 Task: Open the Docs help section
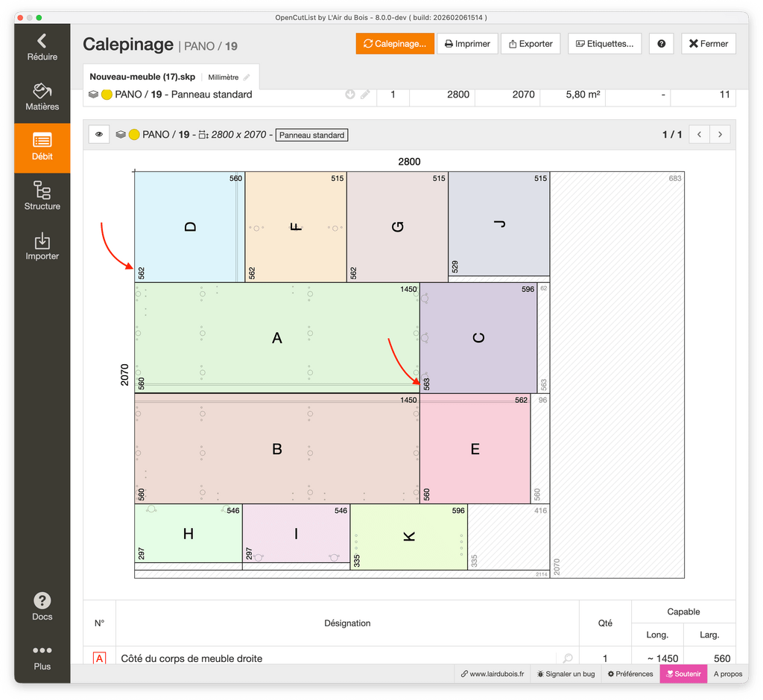point(42,606)
